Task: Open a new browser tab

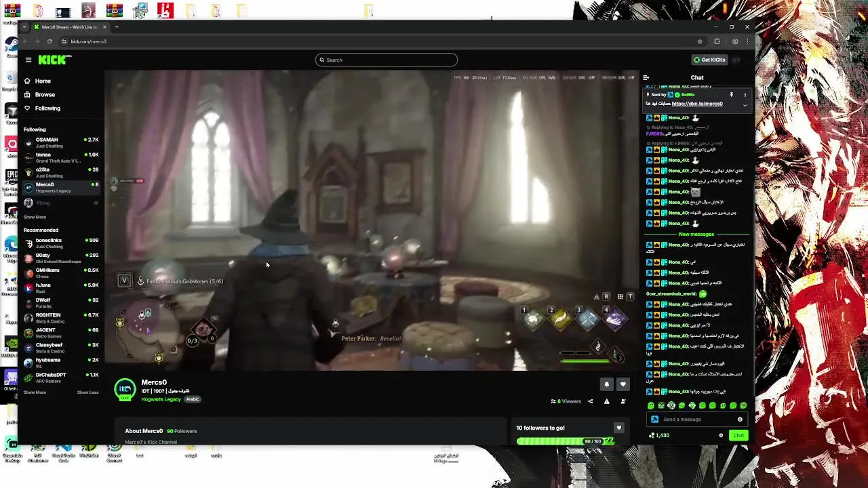Action: 117,27
